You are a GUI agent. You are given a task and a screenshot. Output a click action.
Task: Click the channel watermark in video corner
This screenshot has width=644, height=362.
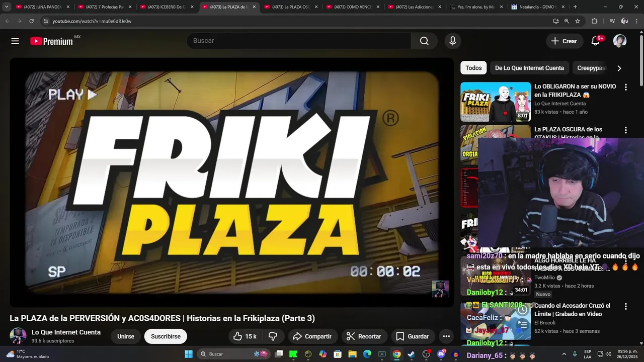point(440,289)
